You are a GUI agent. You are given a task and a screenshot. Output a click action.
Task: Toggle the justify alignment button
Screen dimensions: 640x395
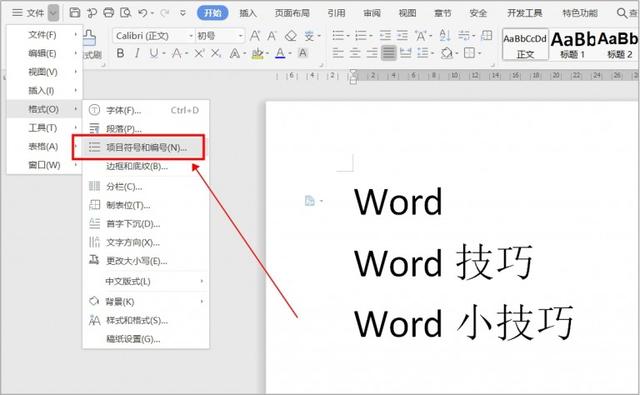point(389,53)
